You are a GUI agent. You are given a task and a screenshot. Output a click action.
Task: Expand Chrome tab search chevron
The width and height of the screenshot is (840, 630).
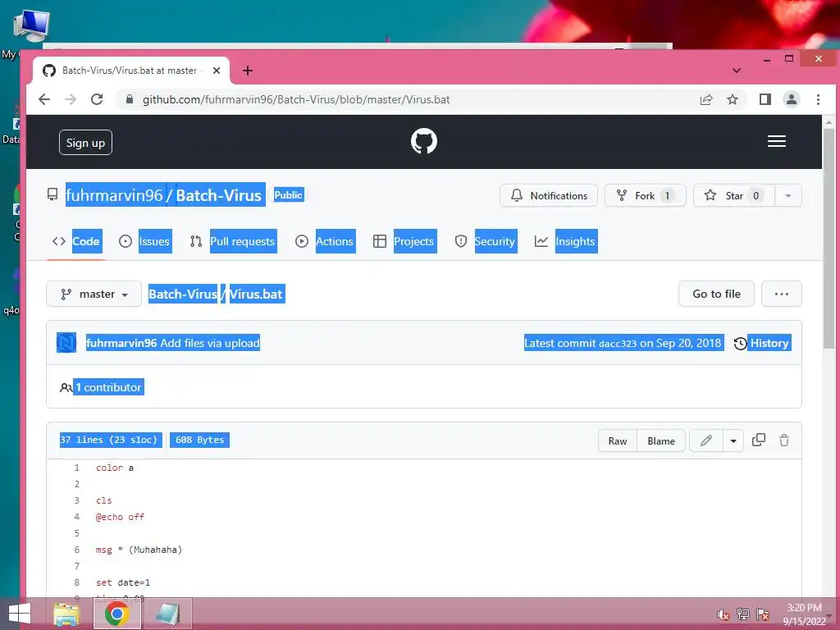pos(737,71)
